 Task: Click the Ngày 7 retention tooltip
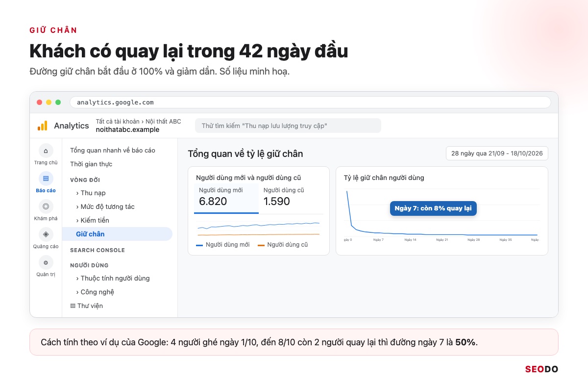pyautogui.click(x=433, y=208)
